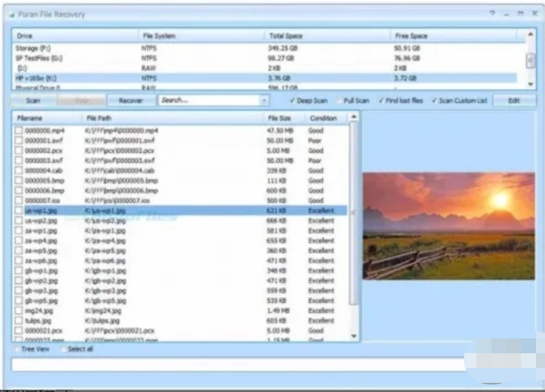The width and height of the screenshot is (545, 392).
Task: Check the box for 0000000.mp4
Action: 18,130
